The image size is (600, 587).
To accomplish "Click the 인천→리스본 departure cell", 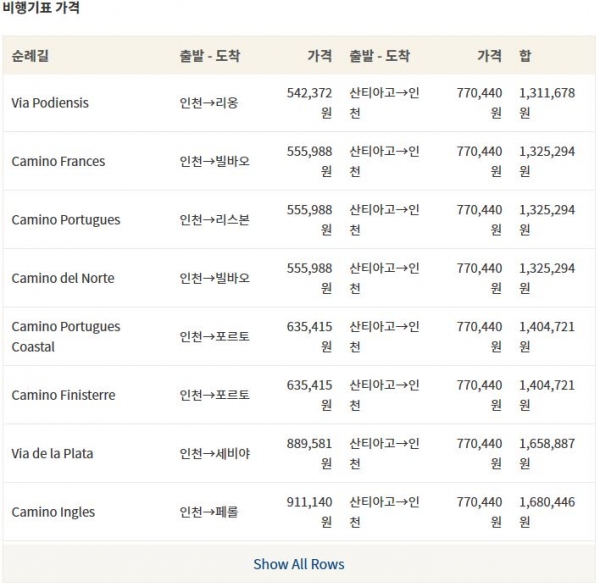I will point(215,220).
